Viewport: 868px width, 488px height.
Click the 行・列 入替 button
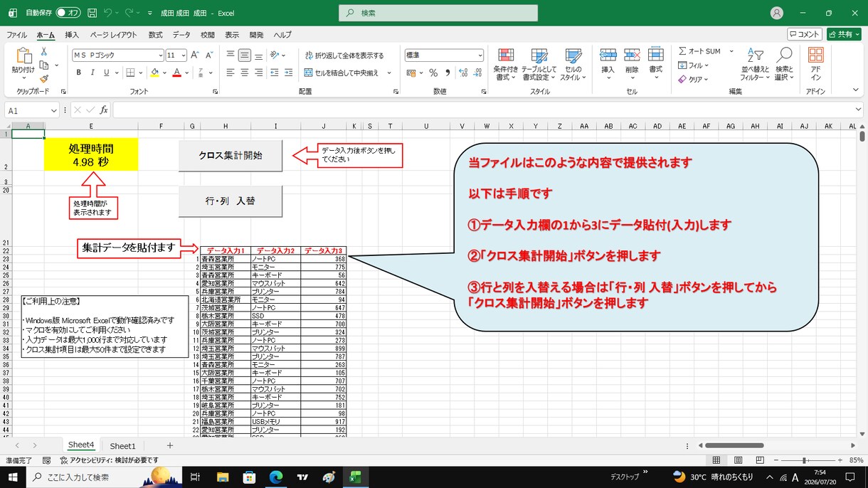231,201
